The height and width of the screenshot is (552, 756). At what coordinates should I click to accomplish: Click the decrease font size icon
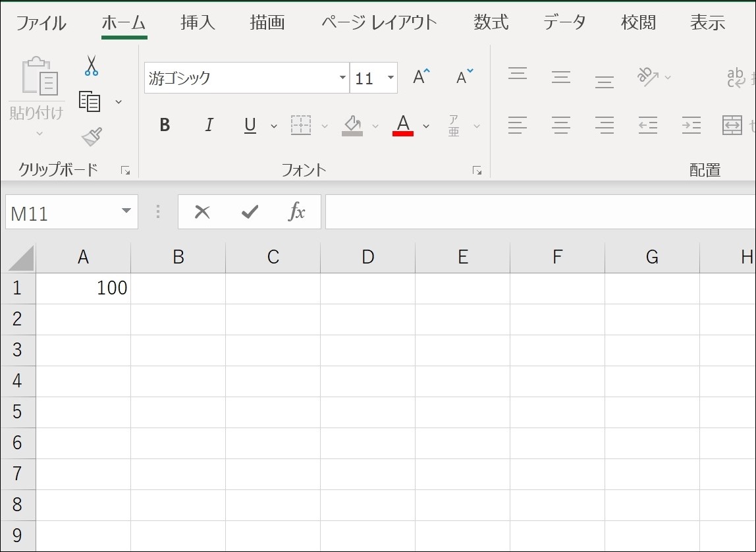pos(465,77)
